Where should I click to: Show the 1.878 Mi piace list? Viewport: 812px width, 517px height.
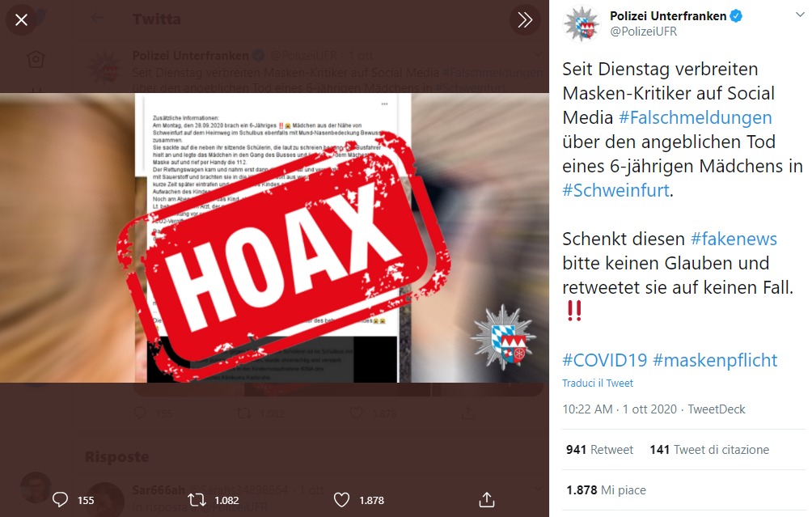[x=606, y=490]
